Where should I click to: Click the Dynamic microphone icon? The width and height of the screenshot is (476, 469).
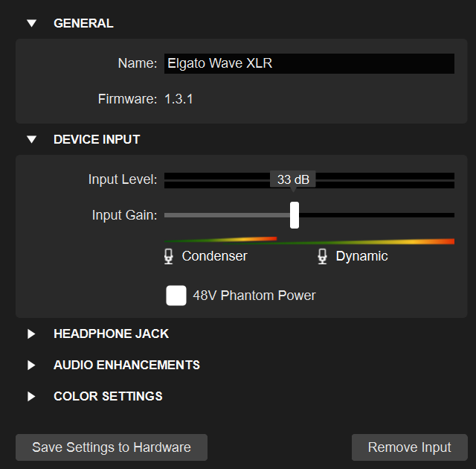tap(322, 256)
